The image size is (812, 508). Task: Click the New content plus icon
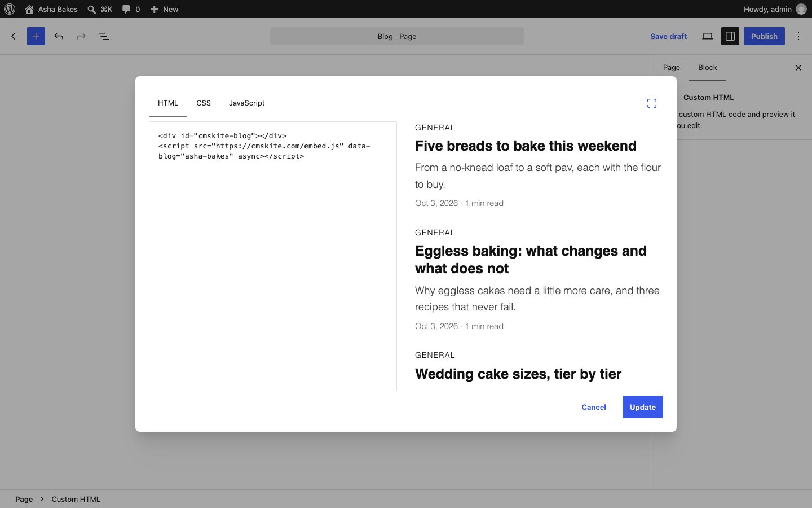coord(154,9)
